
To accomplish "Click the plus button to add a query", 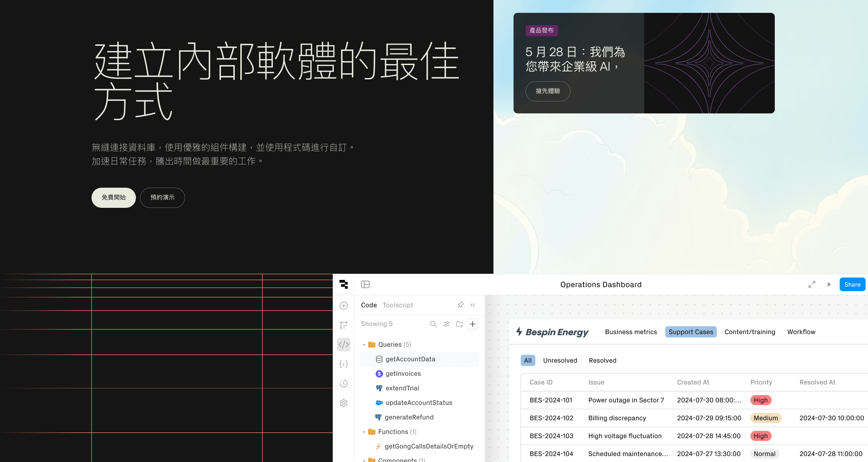I will coord(473,324).
